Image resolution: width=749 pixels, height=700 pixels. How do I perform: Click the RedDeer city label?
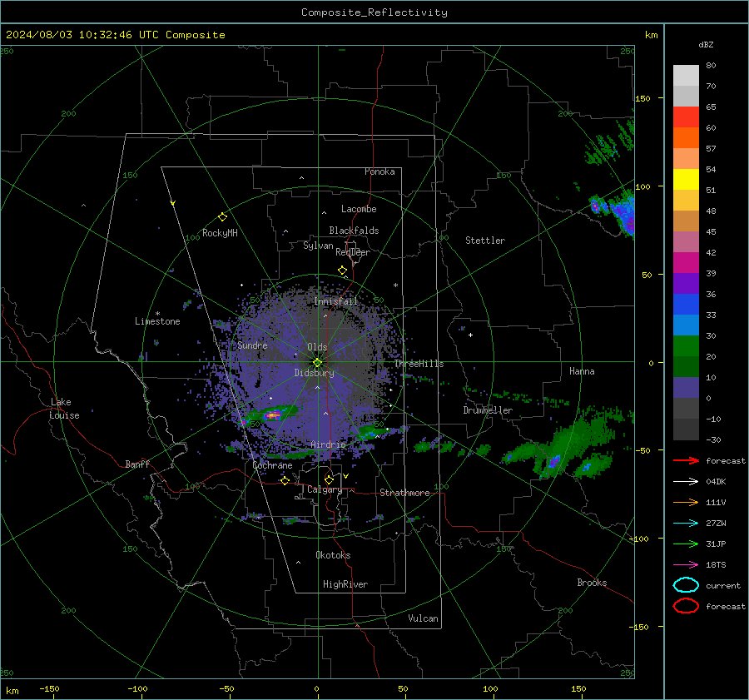pyautogui.click(x=353, y=252)
